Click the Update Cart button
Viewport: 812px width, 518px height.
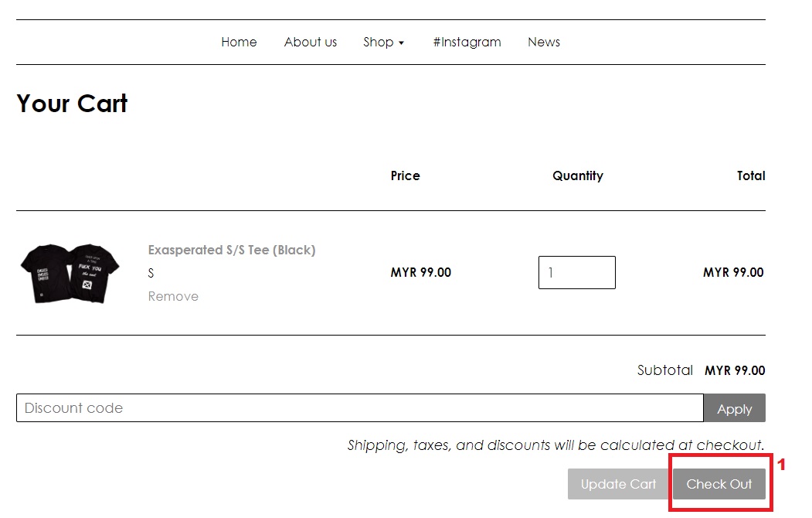pyautogui.click(x=618, y=484)
